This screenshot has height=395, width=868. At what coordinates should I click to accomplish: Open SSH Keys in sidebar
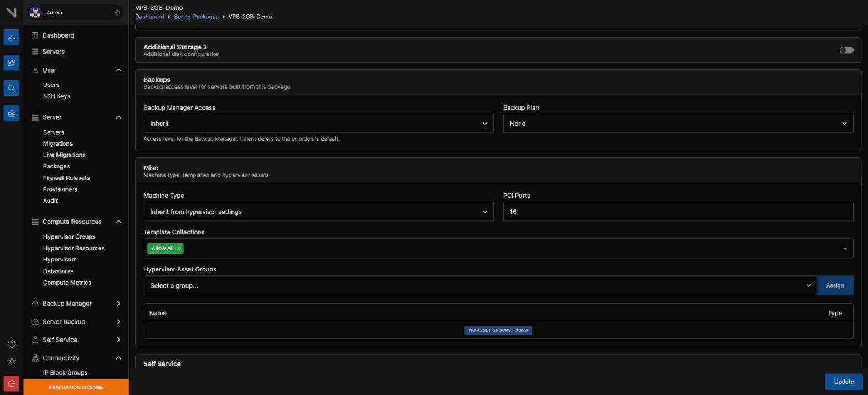click(x=56, y=96)
